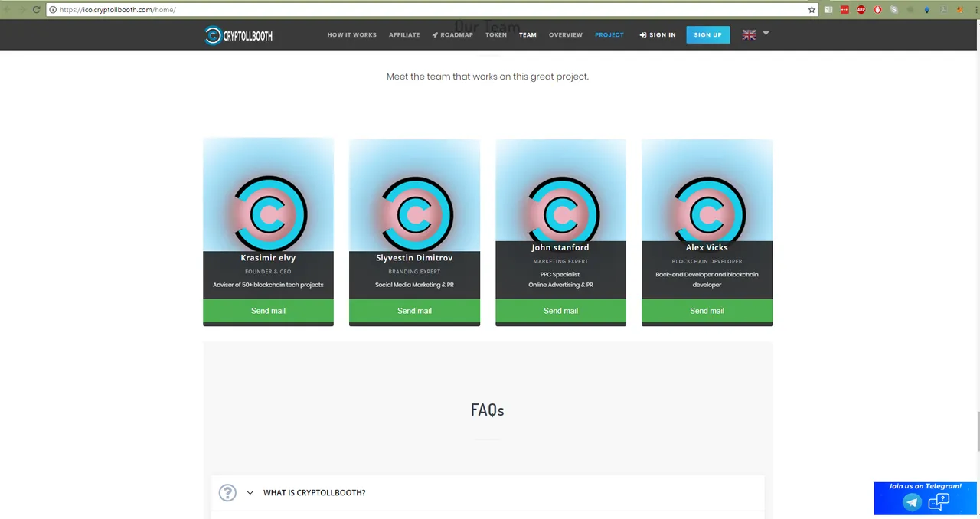
Task: Send mail to Alex Vicks
Action: click(707, 311)
